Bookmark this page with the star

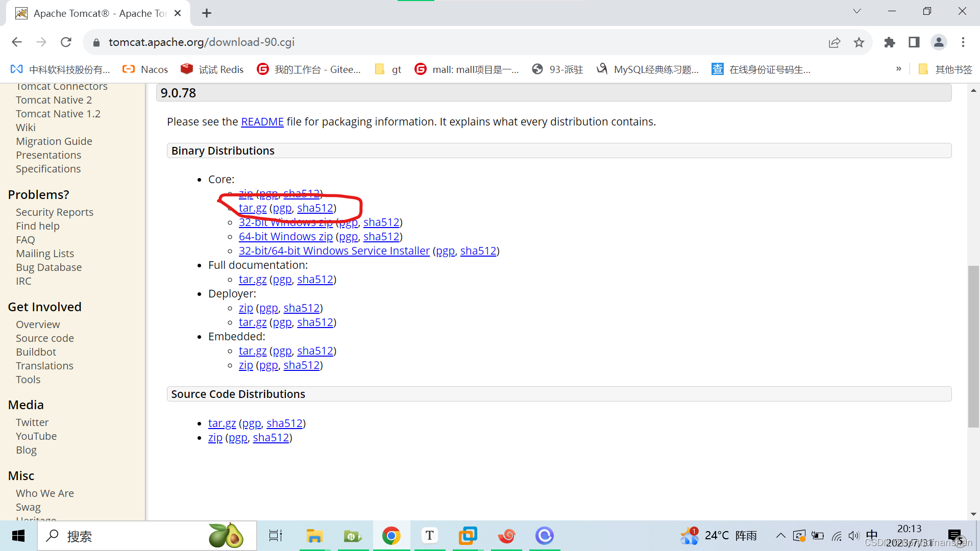click(x=859, y=42)
